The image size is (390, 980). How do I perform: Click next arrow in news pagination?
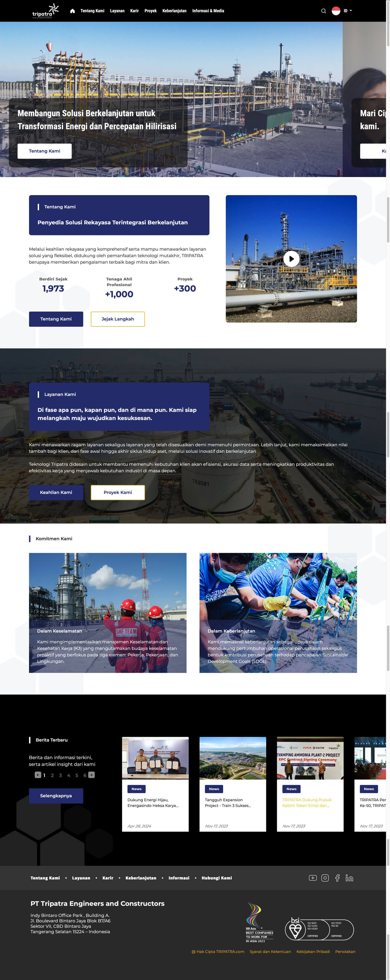91,775
